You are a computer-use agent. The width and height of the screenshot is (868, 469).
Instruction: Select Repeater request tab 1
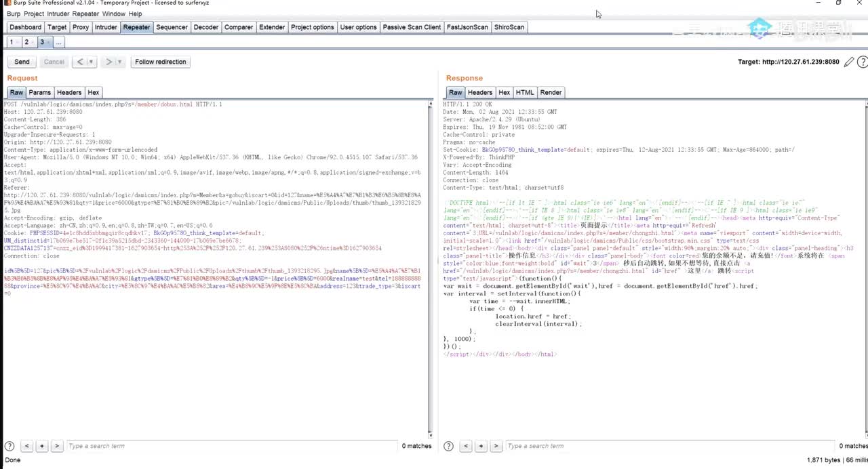[x=13, y=42]
